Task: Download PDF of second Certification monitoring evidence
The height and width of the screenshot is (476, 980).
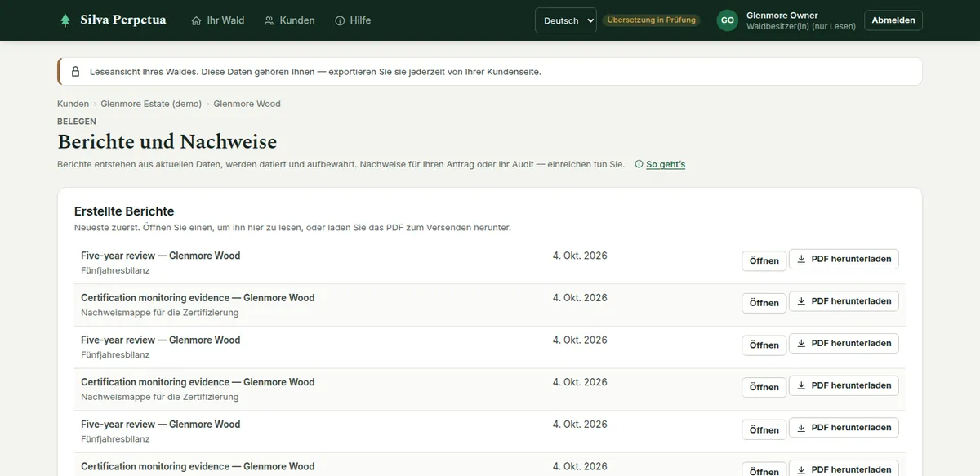Action: coord(844,385)
